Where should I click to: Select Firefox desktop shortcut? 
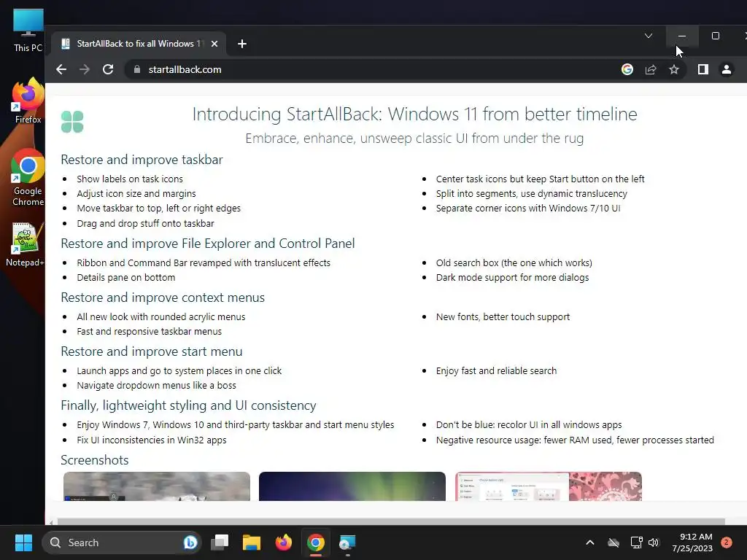pyautogui.click(x=28, y=101)
